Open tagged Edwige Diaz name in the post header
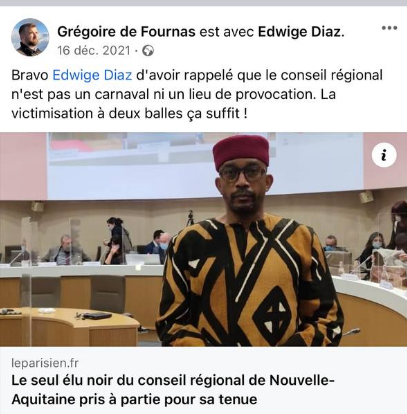Image resolution: width=407 pixels, height=414 pixels. pyautogui.click(x=301, y=32)
